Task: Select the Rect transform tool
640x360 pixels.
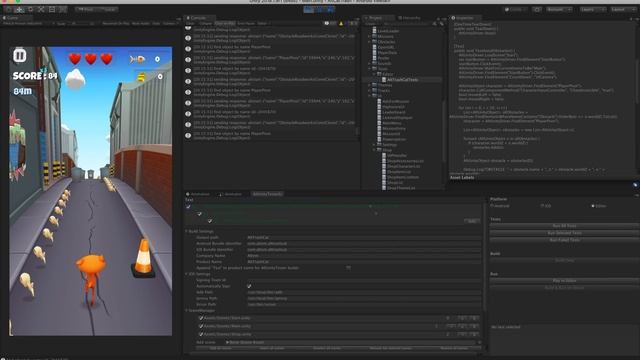Action: pos(52,9)
